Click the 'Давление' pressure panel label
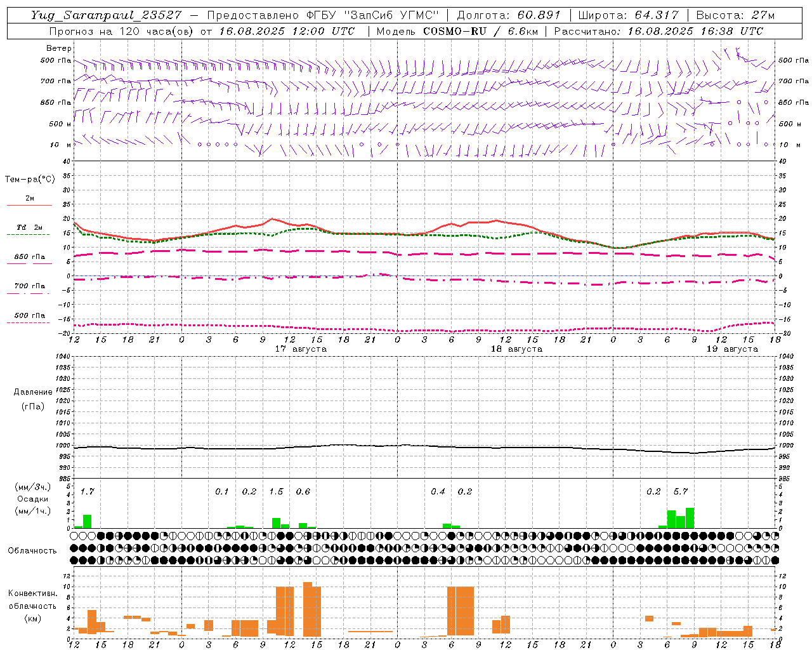 33,392
